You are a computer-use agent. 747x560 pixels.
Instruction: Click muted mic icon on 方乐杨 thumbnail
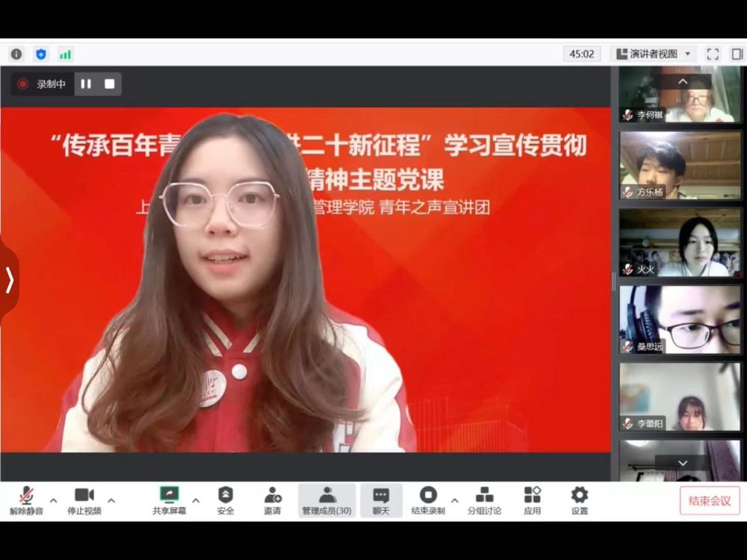pyautogui.click(x=628, y=192)
